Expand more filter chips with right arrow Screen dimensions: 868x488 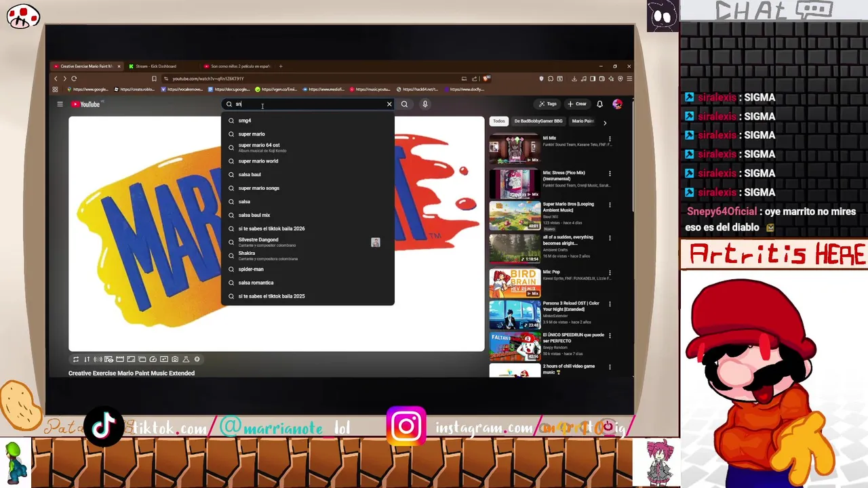(605, 123)
